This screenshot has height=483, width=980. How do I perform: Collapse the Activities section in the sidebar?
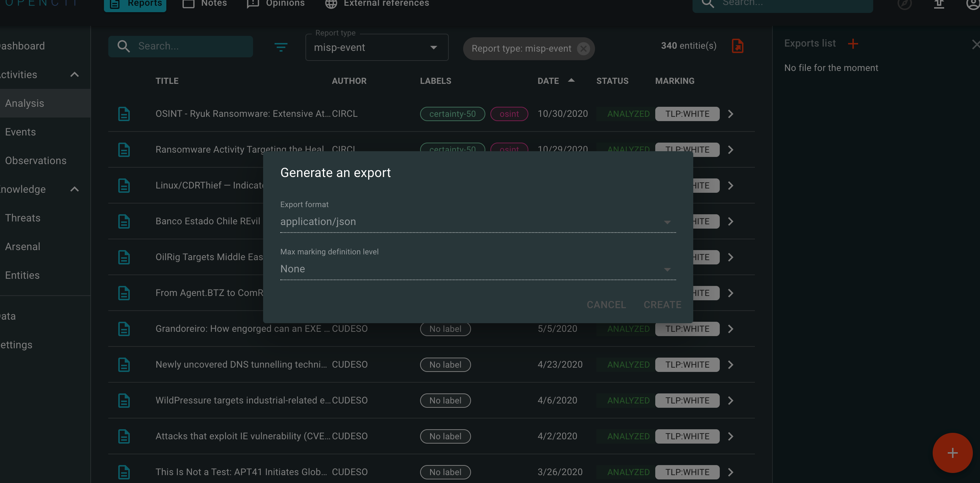(x=75, y=75)
